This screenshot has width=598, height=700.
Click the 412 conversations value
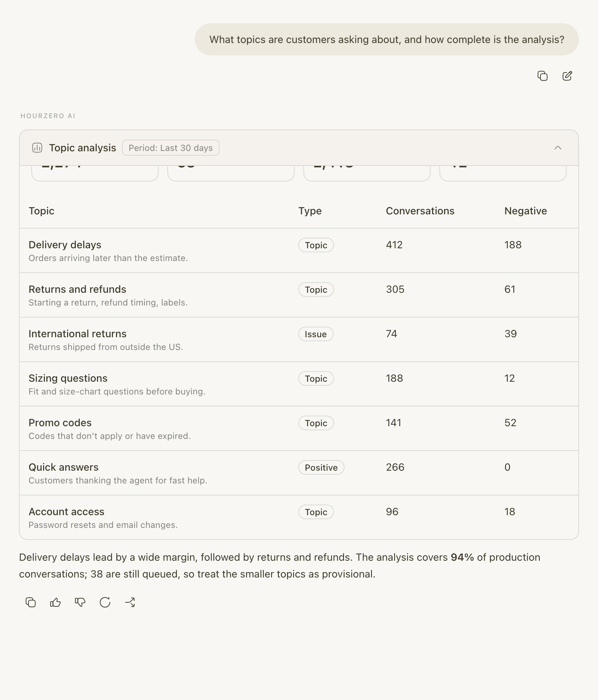[394, 245]
